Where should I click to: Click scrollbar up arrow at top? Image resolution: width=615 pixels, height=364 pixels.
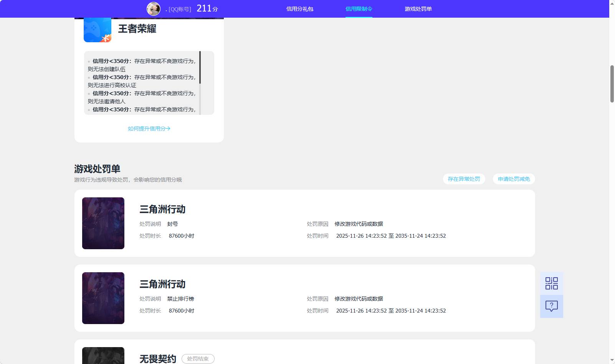coord(612,3)
